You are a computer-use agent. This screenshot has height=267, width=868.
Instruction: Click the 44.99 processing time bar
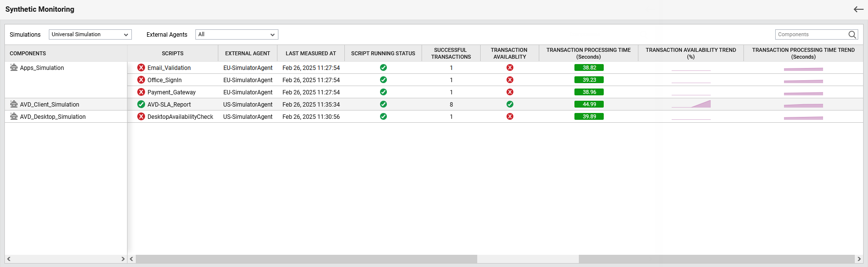[589, 104]
